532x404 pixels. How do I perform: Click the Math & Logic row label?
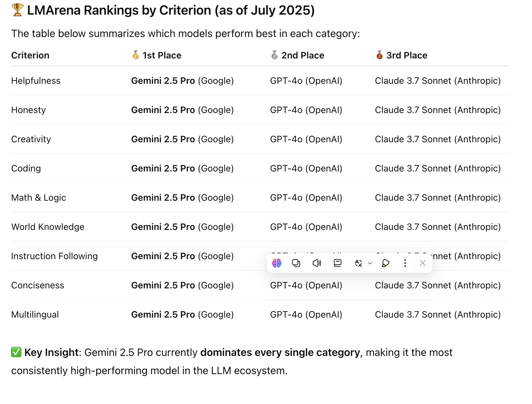tap(39, 198)
